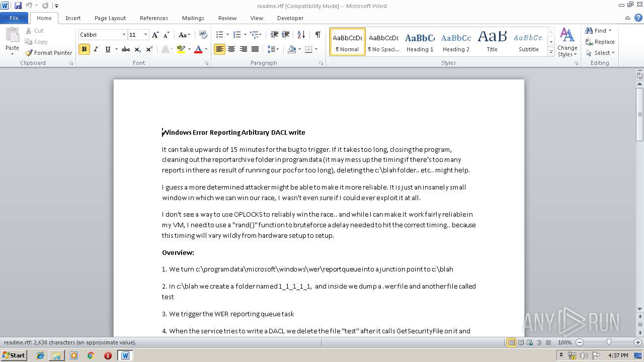
Task: Expand highlight color dropdown arrow
Action: pyautogui.click(x=189, y=49)
